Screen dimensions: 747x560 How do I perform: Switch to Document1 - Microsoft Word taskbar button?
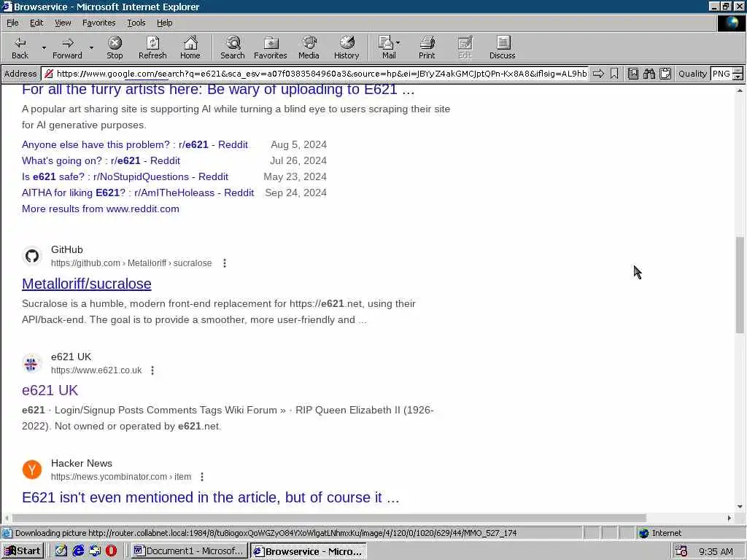click(x=190, y=551)
